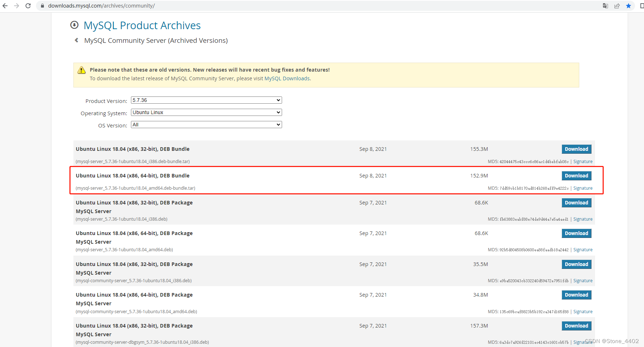
Task: Open the MySQL Product Archives title link
Action: (142, 25)
